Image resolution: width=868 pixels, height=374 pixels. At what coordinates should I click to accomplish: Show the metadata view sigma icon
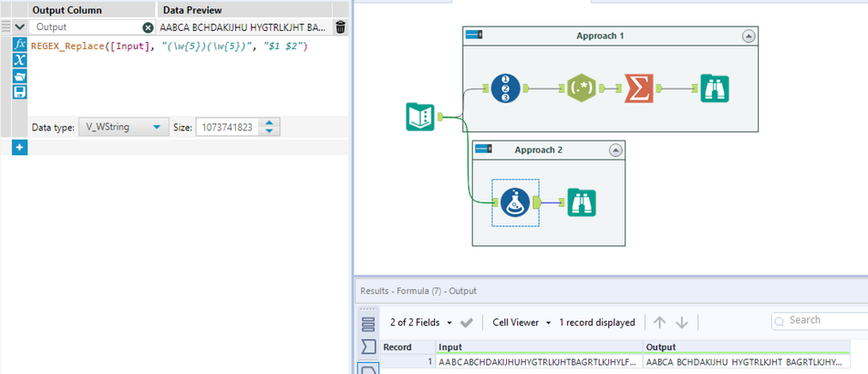[367, 348]
